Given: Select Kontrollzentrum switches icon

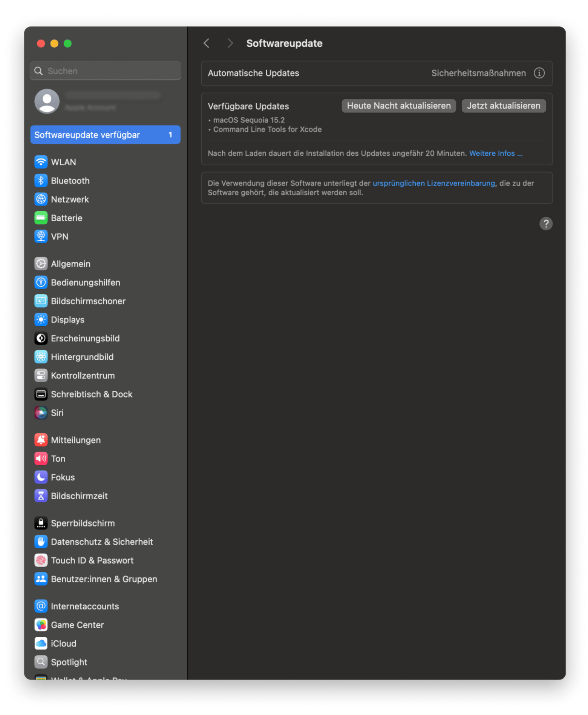Looking at the screenshot, I should point(41,375).
